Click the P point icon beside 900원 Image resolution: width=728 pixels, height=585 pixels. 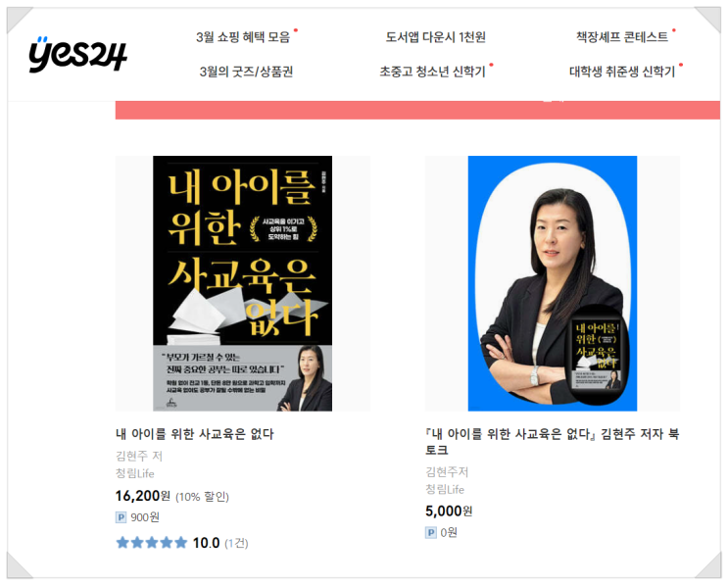(x=121, y=517)
